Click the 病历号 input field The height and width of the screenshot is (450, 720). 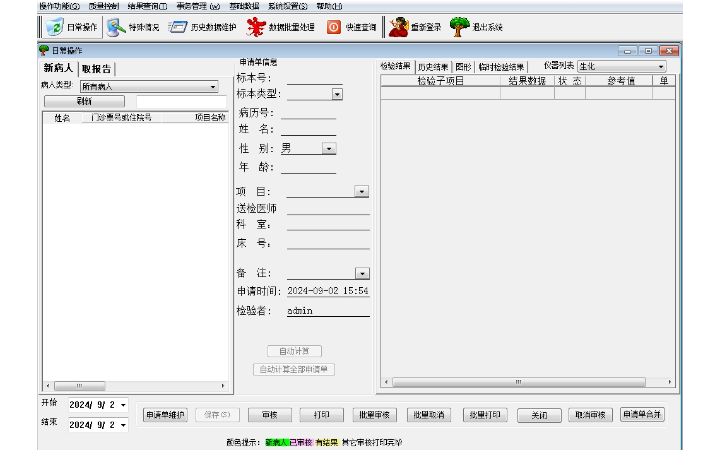pyautogui.click(x=309, y=113)
